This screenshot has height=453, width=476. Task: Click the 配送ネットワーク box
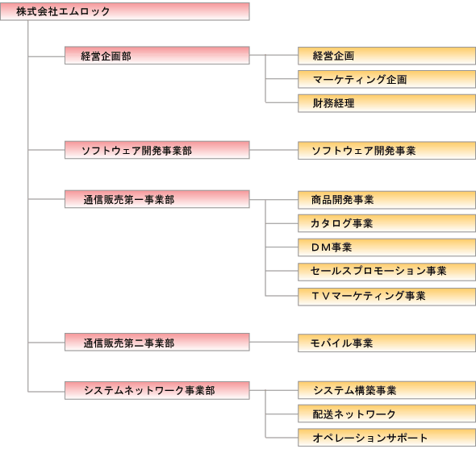click(x=386, y=414)
